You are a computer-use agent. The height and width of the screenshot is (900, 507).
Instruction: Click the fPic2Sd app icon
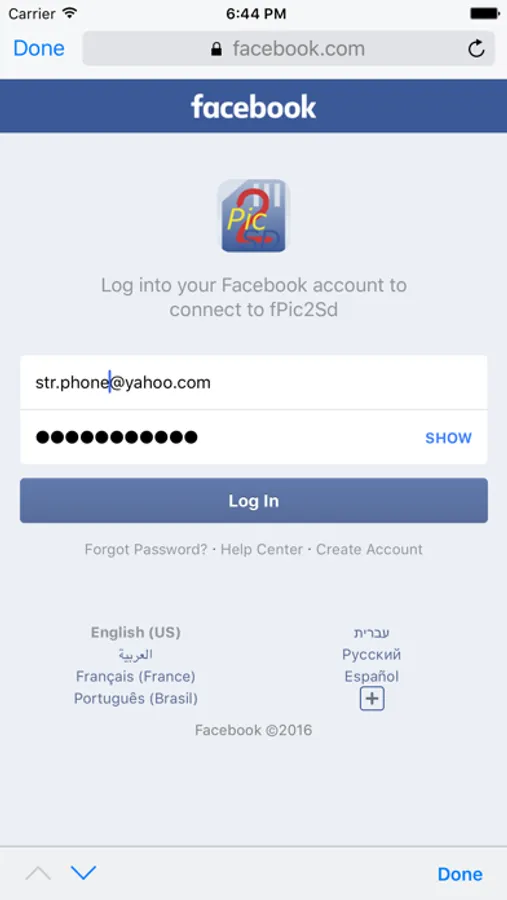click(253, 216)
